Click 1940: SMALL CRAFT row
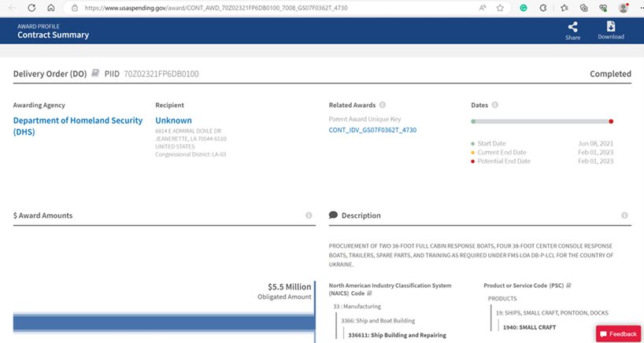Screen dimensions: 644x343 529,327
